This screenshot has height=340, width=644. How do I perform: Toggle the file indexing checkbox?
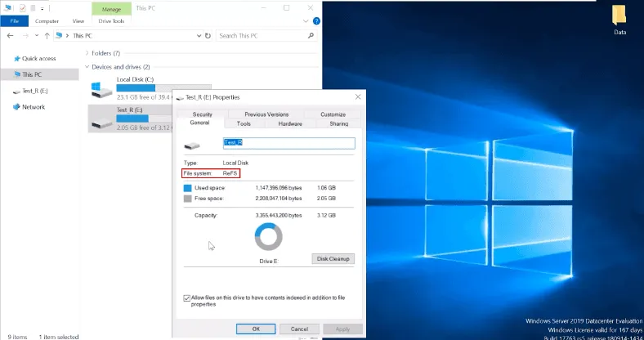(x=187, y=298)
